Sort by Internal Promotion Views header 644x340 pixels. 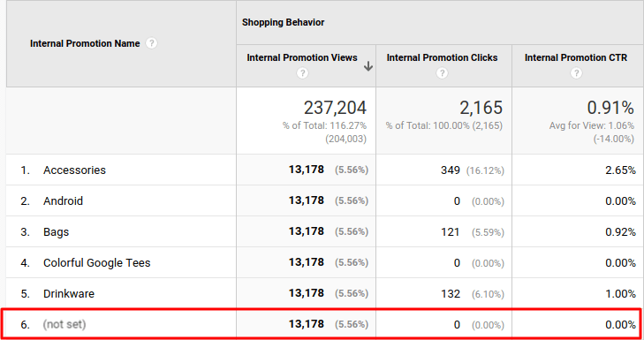(302, 58)
